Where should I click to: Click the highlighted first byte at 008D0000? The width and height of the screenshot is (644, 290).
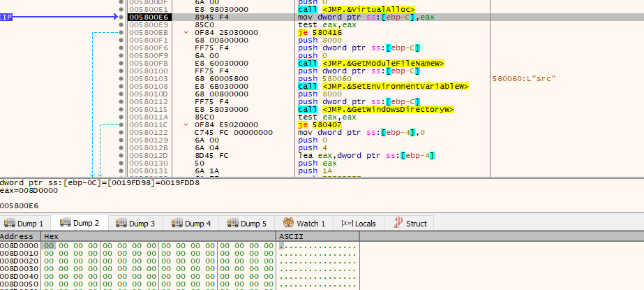[49, 245]
